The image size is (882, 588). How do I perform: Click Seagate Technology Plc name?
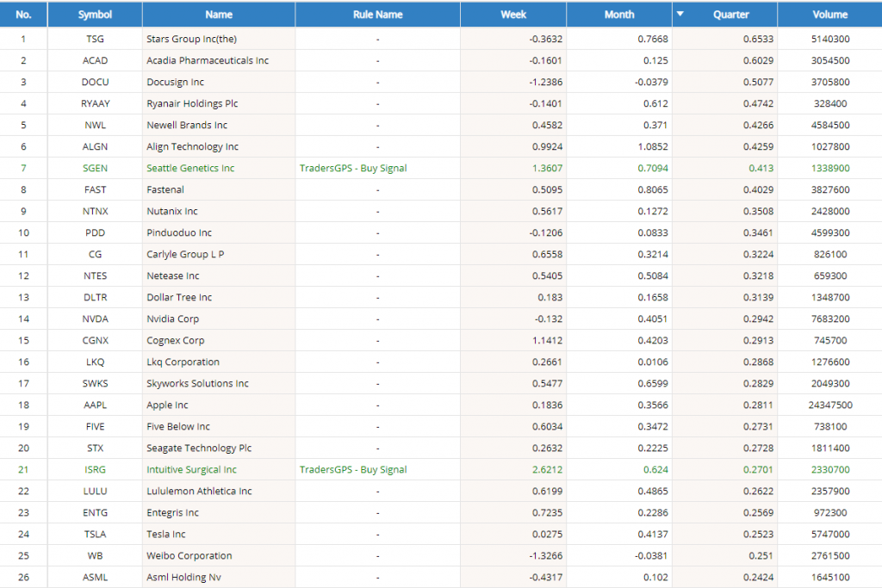tap(199, 448)
